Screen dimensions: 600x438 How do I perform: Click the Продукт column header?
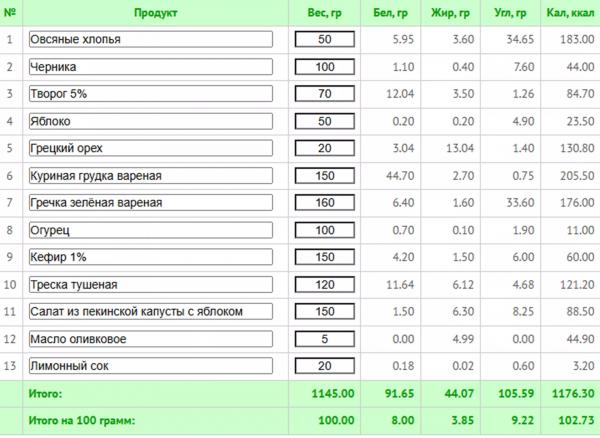point(155,13)
